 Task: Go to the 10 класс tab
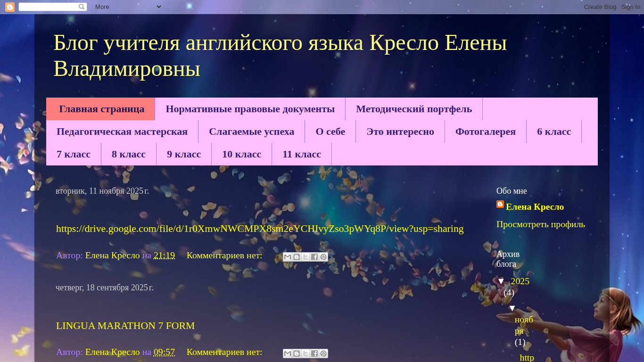pyautogui.click(x=242, y=154)
